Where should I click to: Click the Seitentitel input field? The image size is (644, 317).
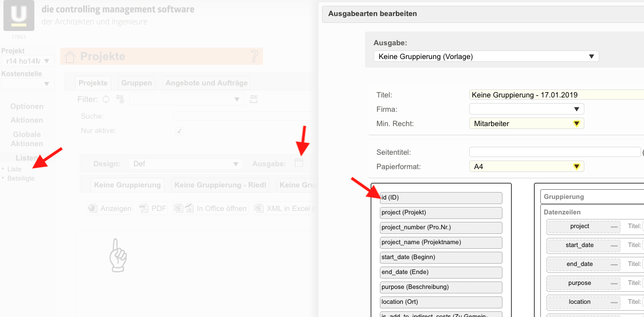(x=554, y=152)
